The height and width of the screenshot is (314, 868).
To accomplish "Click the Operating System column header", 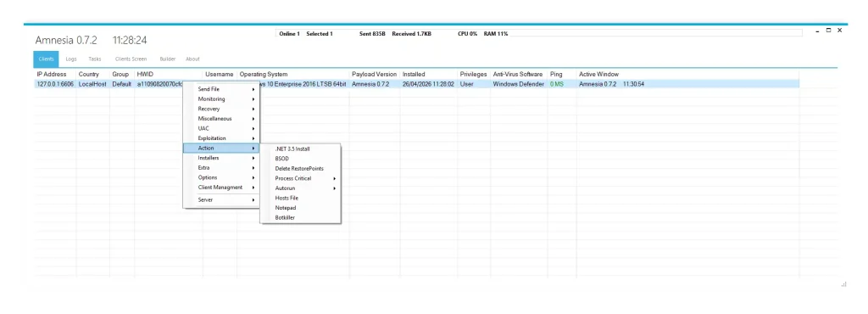I will [293, 74].
